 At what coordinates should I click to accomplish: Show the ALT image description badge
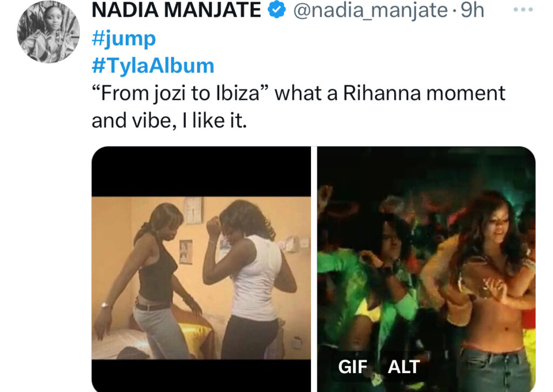pyautogui.click(x=403, y=367)
